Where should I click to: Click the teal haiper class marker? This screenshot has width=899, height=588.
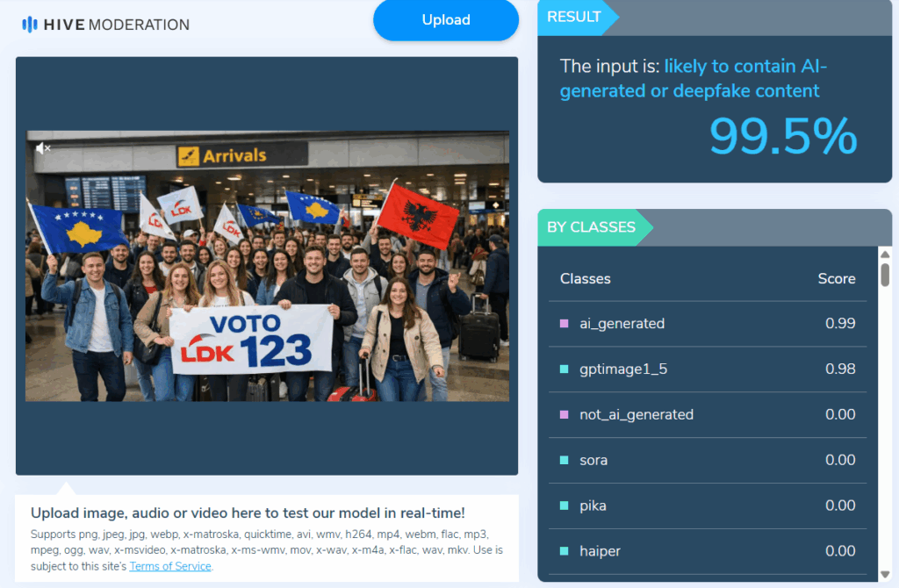point(565,551)
